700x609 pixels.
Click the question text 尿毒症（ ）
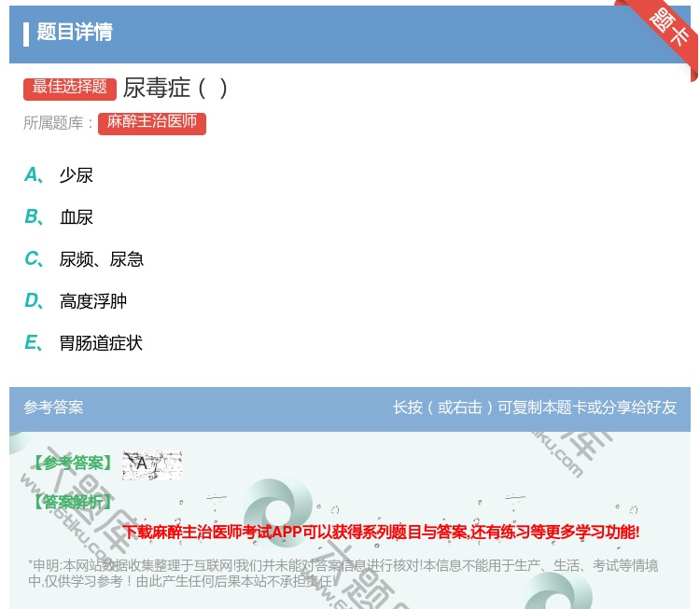coord(175,88)
